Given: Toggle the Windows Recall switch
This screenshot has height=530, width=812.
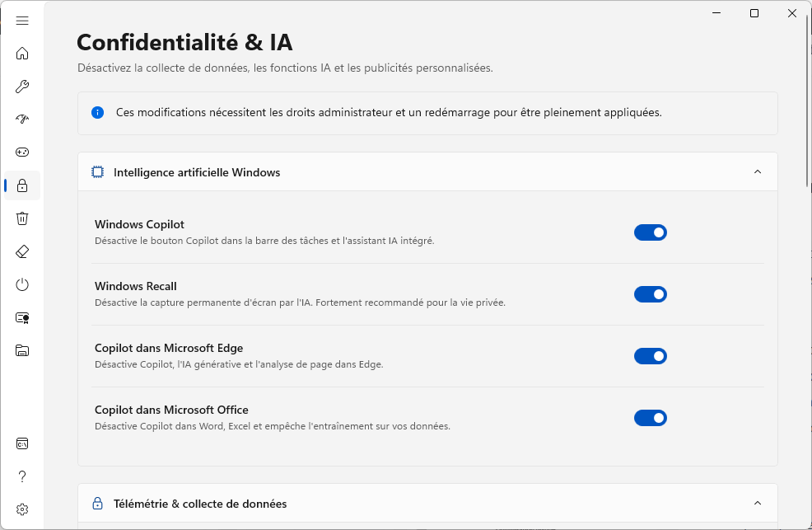Looking at the screenshot, I should pos(650,294).
